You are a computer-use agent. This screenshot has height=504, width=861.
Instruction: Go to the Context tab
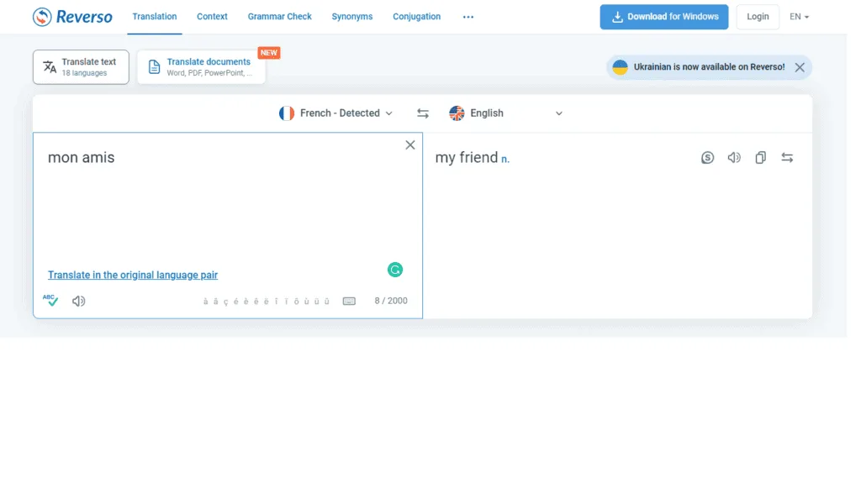[212, 17]
